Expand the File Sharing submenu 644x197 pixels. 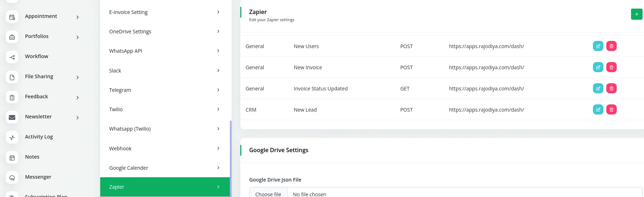(x=78, y=78)
